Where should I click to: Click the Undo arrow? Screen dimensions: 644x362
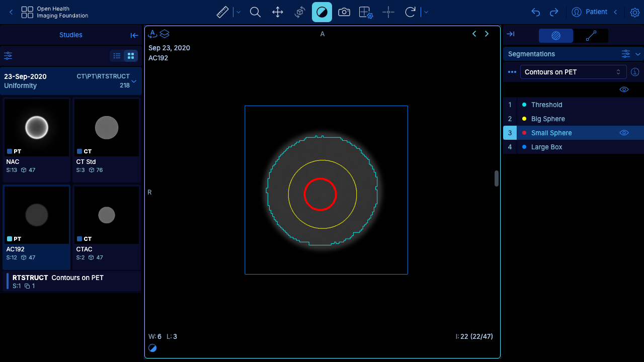point(536,12)
